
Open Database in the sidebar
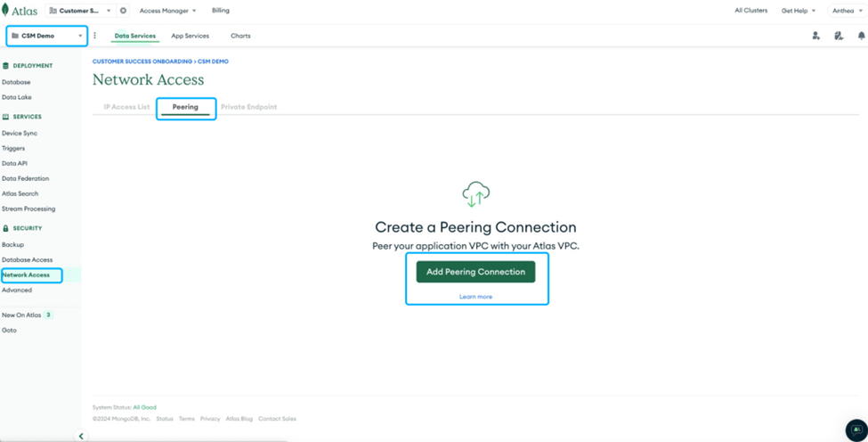pyautogui.click(x=16, y=82)
